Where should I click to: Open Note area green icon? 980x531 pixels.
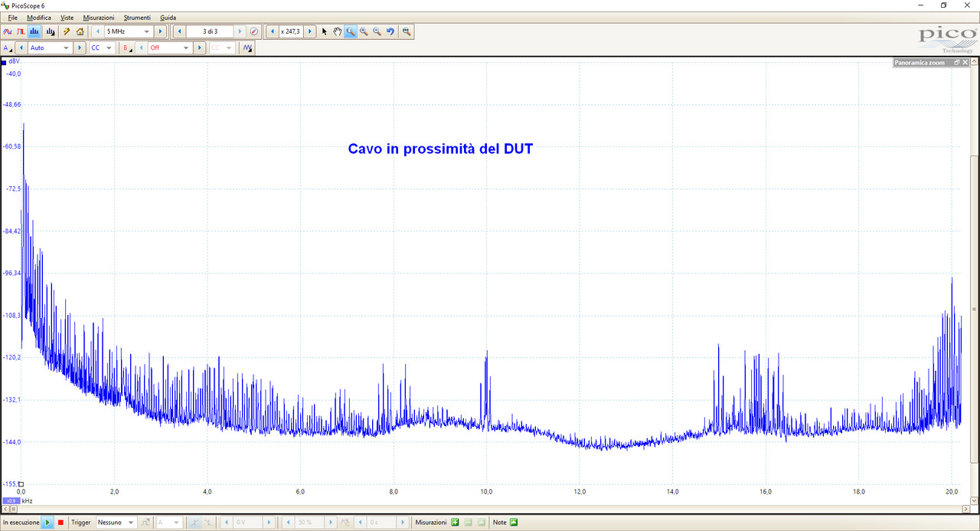click(x=514, y=523)
